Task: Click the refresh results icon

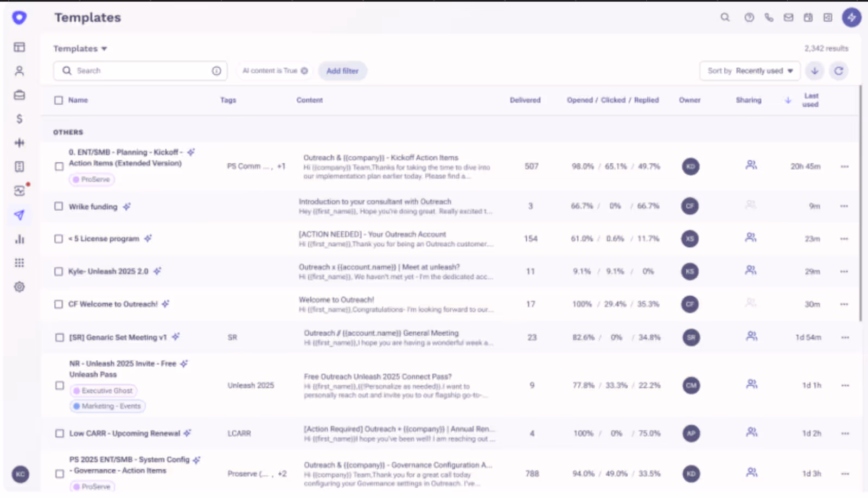Action: click(839, 71)
